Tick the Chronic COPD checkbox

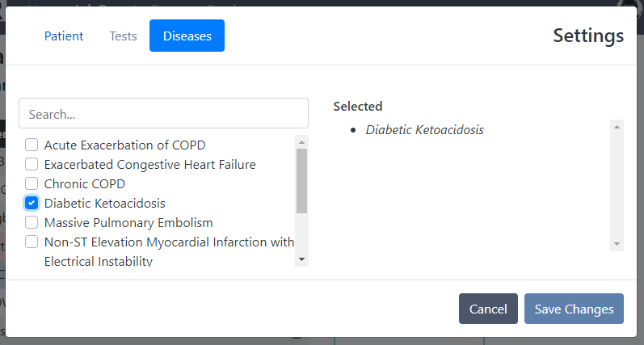[32, 184]
